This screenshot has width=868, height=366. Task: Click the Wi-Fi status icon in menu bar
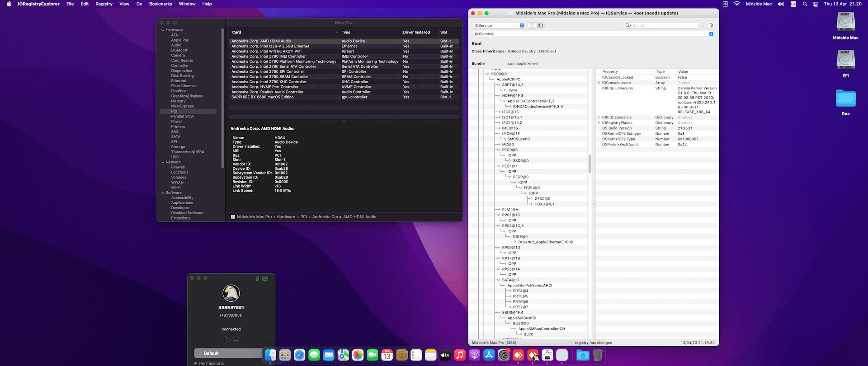(x=737, y=4)
